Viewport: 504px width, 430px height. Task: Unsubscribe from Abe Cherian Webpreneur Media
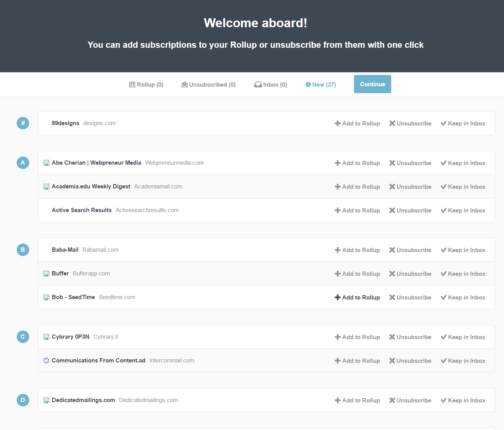[x=410, y=163]
